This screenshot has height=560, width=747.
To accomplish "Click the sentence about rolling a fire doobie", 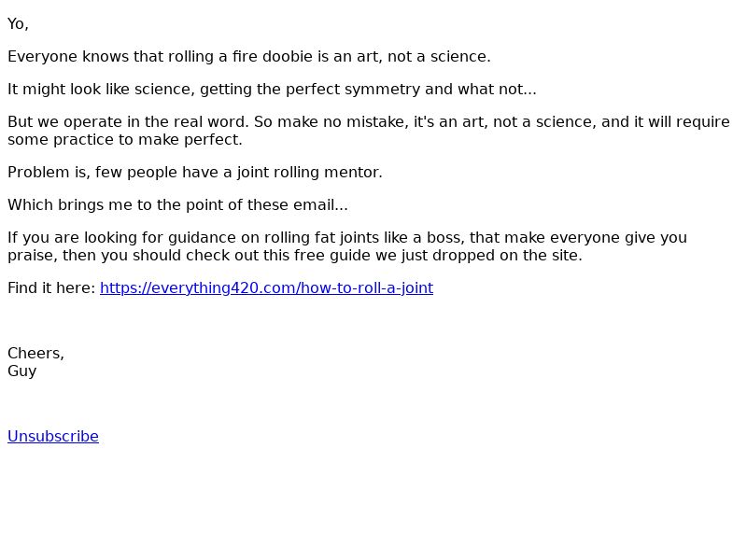I will pos(248,57).
